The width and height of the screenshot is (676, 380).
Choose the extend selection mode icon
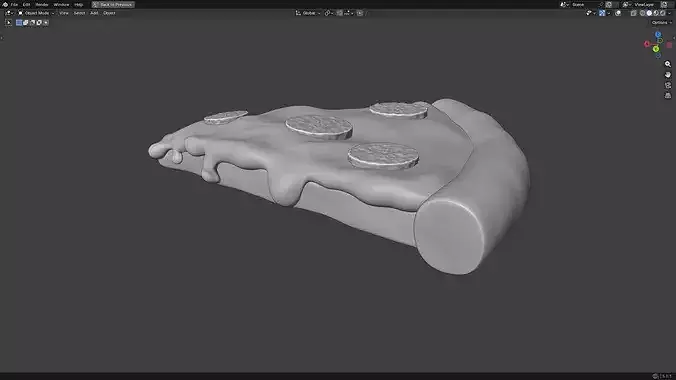(25, 22)
